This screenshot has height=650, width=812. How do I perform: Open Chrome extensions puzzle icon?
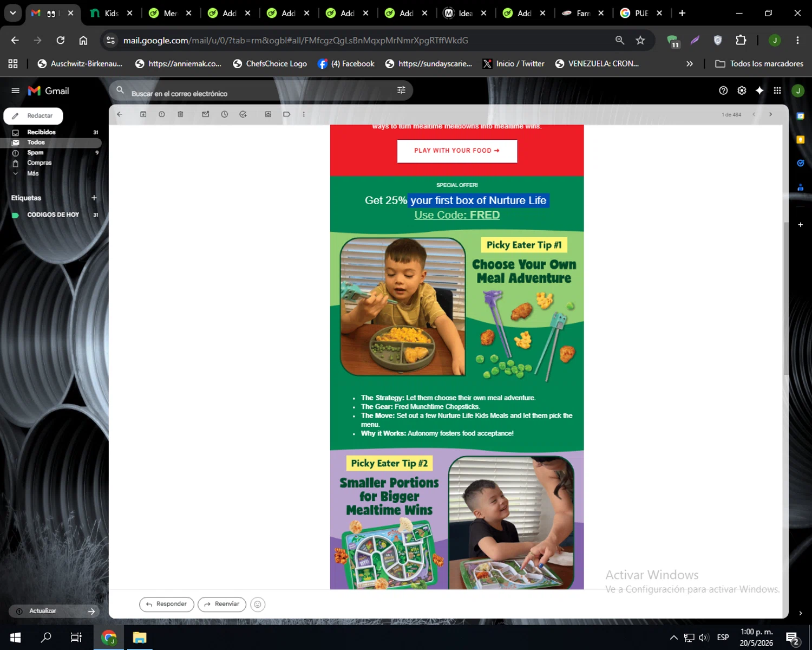pyautogui.click(x=741, y=40)
